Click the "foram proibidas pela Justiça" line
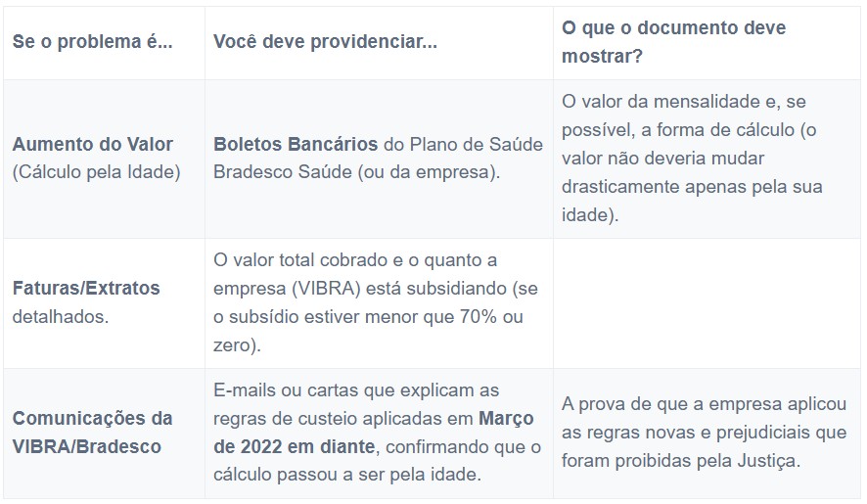867x504 pixels. (x=681, y=460)
